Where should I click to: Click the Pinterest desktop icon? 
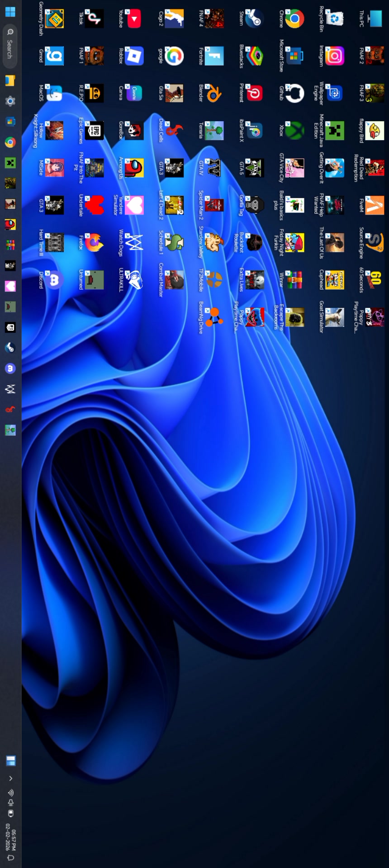(254, 94)
